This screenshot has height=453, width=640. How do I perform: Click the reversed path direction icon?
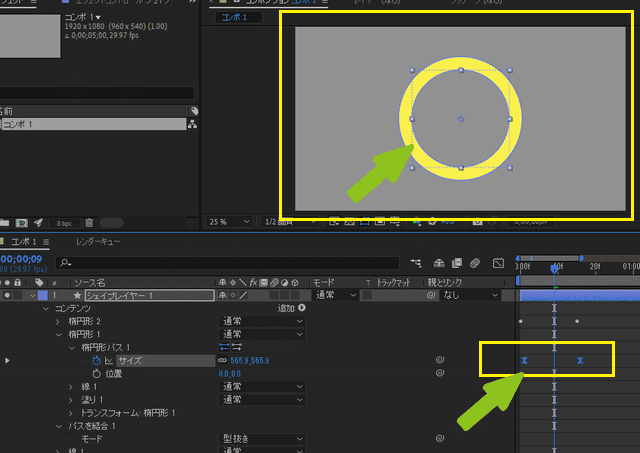(x=237, y=347)
